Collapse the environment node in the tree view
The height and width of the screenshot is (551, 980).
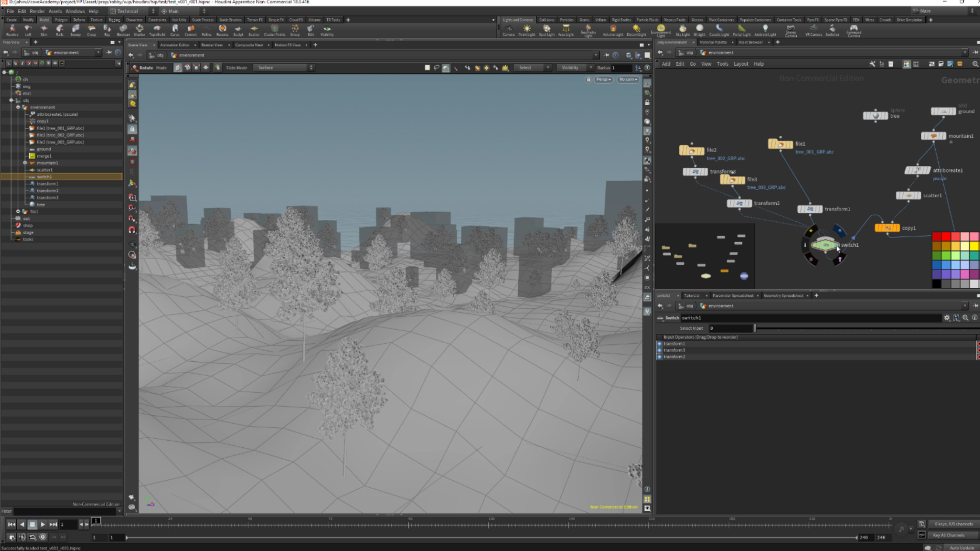(17, 107)
